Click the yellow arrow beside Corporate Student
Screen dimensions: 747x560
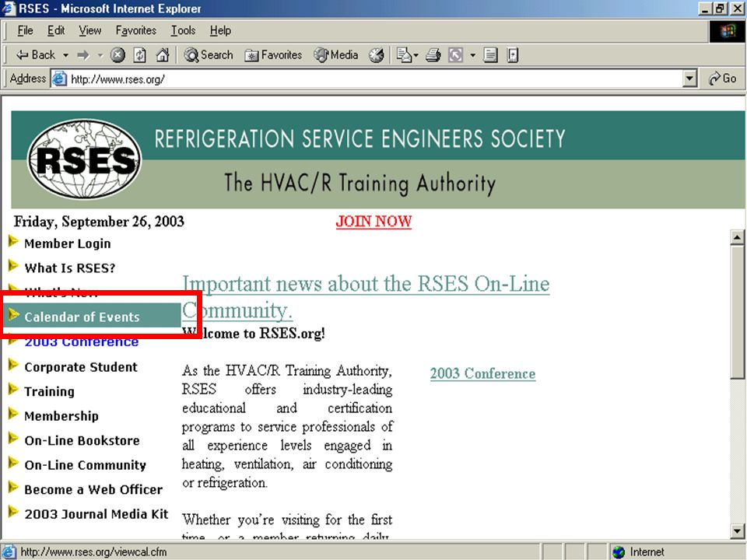tap(13, 366)
